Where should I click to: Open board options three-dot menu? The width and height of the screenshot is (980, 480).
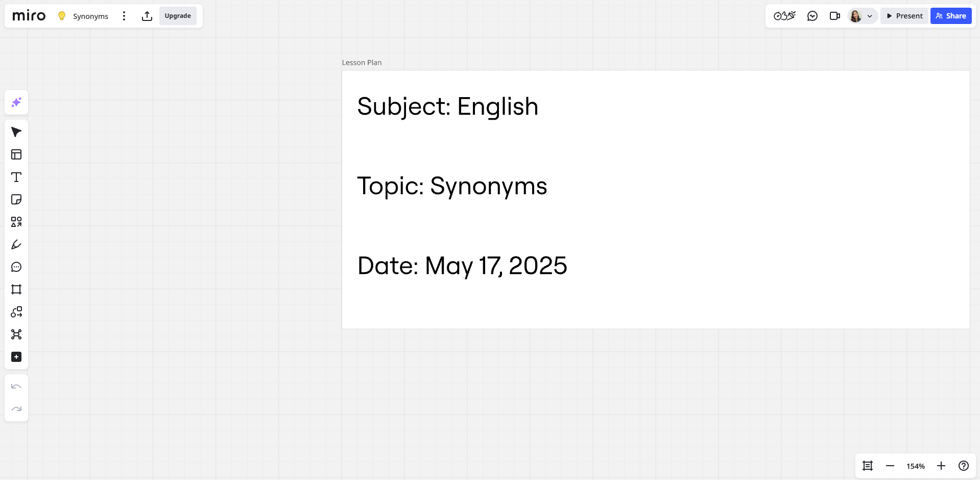click(124, 16)
